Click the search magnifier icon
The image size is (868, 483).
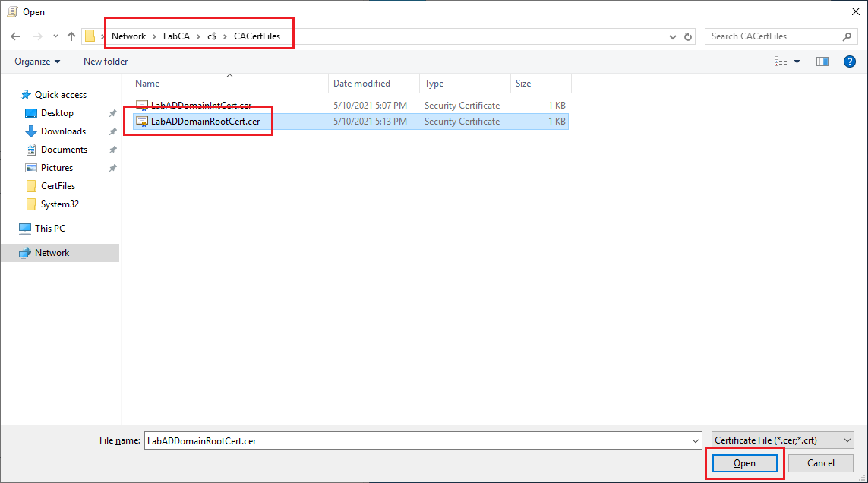pos(847,36)
